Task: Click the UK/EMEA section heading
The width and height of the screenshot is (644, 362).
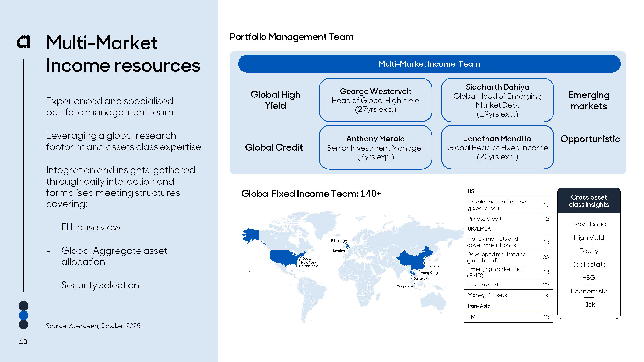Action: pos(479,229)
